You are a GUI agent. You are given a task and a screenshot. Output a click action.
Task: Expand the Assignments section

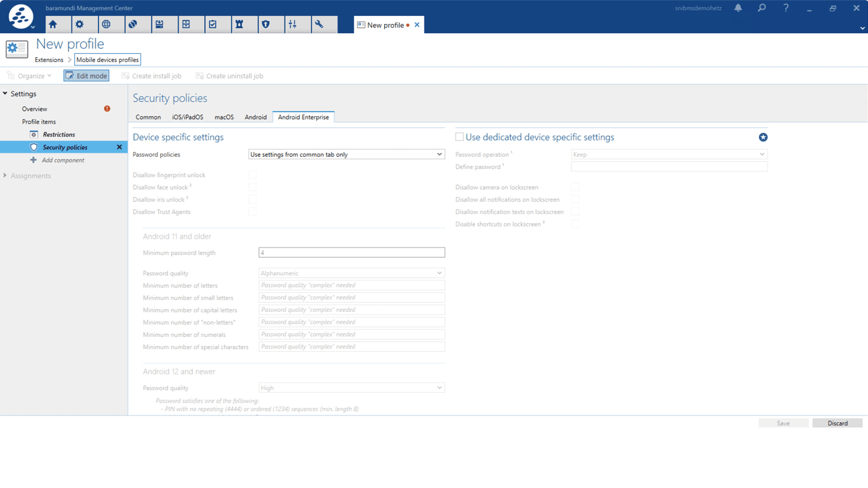(x=5, y=175)
